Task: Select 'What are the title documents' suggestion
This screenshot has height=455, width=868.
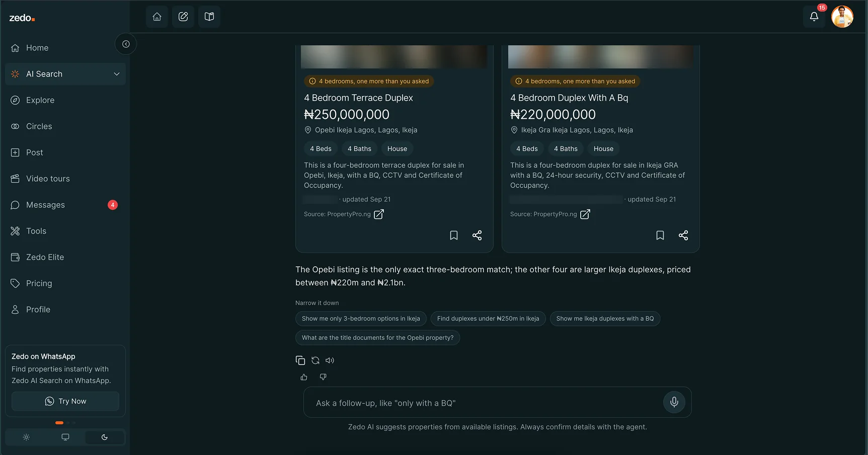Action: 377,338
